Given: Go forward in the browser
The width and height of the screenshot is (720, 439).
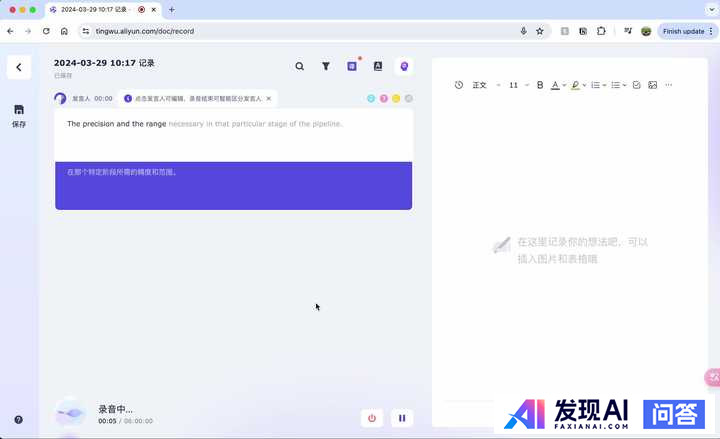Looking at the screenshot, I should (x=28, y=31).
